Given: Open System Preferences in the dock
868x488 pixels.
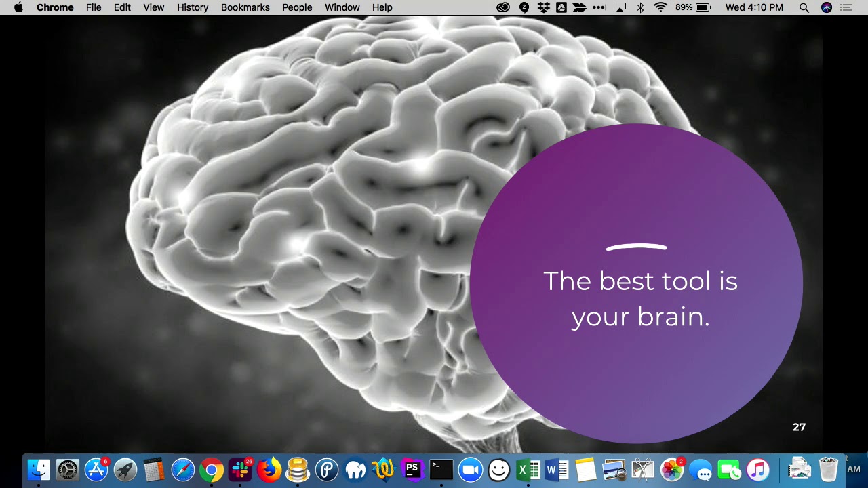Looking at the screenshot, I should coord(68,469).
